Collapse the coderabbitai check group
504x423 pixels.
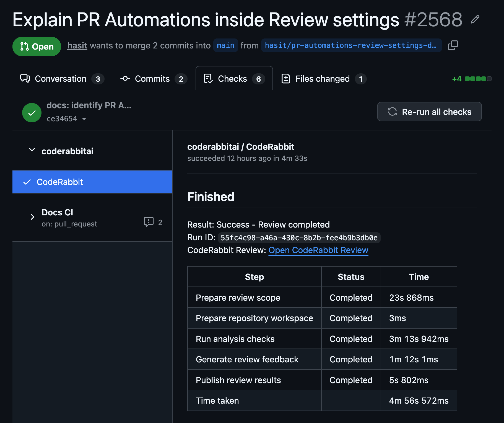(32, 150)
